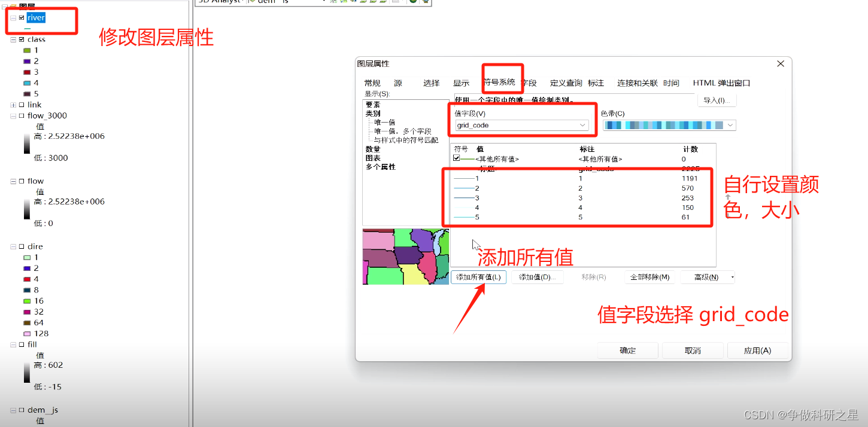
Task: Click the 全部移除(M) button
Action: [650, 277]
